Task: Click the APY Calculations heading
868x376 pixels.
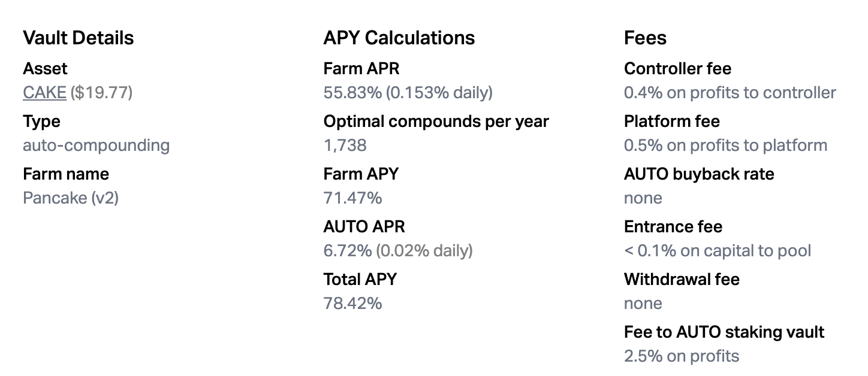Action: (399, 38)
